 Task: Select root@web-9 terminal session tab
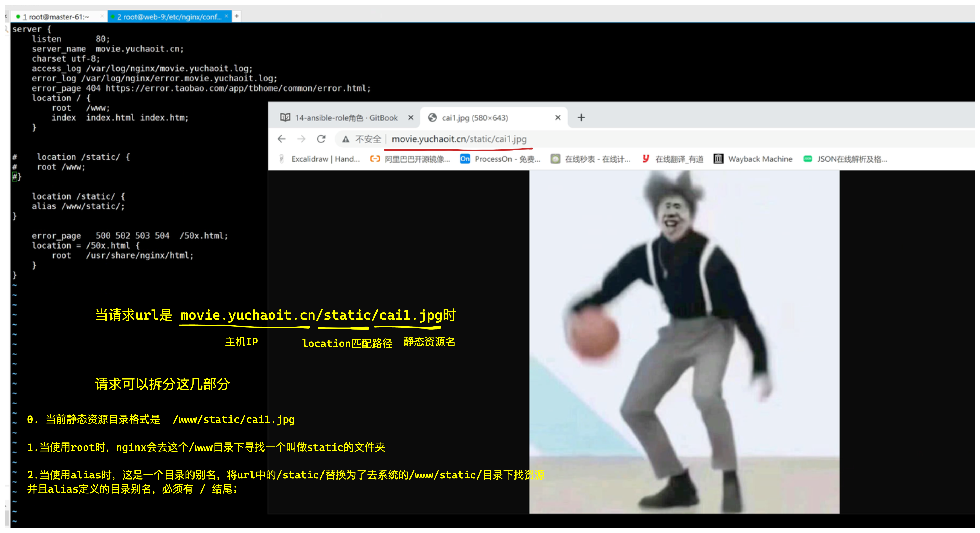tap(167, 17)
